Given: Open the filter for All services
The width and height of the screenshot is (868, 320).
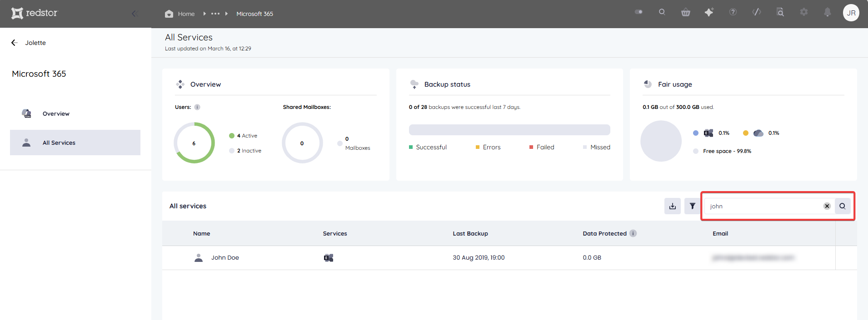Looking at the screenshot, I should (692, 206).
